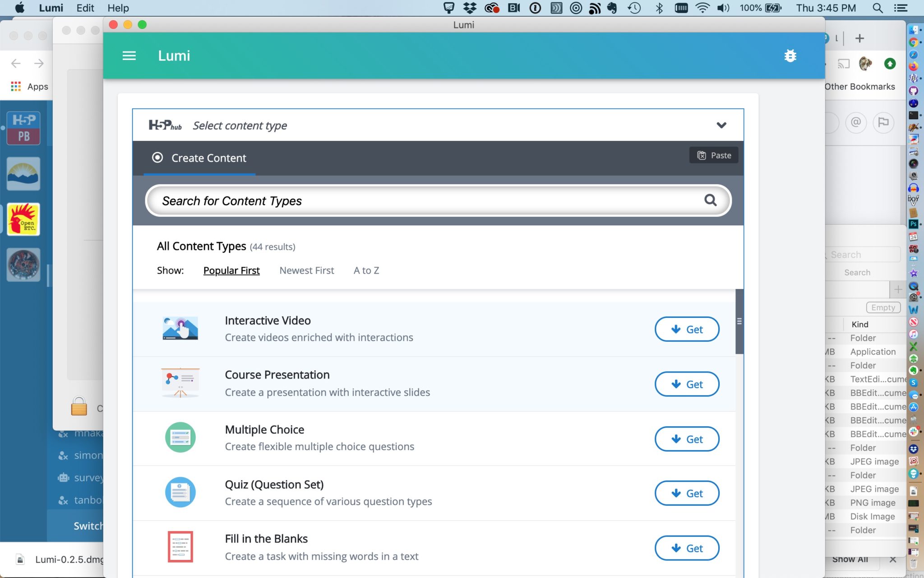Collapse the Select content type chevron
Image resolution: width=924 pixels, height=578 pixels.
tap(721, 125)
